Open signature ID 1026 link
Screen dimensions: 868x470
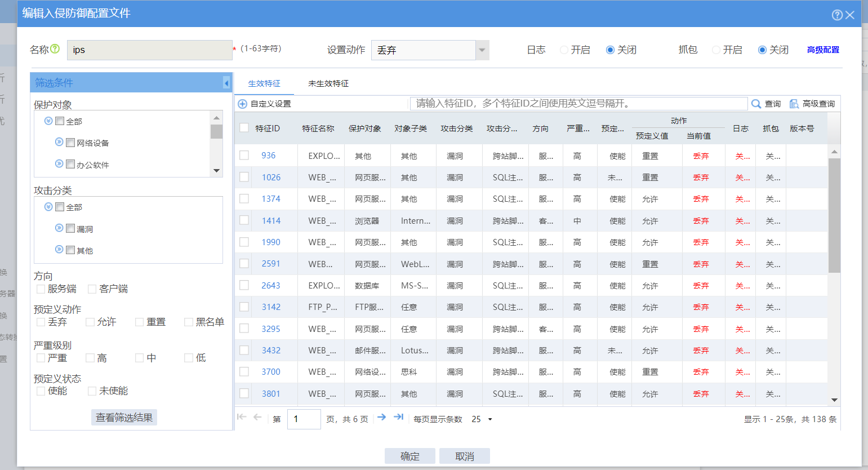[x=271, y=178]
